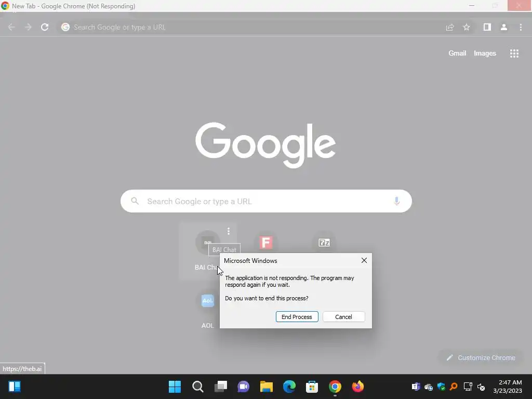Click the Chrome back arrow
Image resolution: width=532 pixels, height=399 pixels.
[11, 27]
